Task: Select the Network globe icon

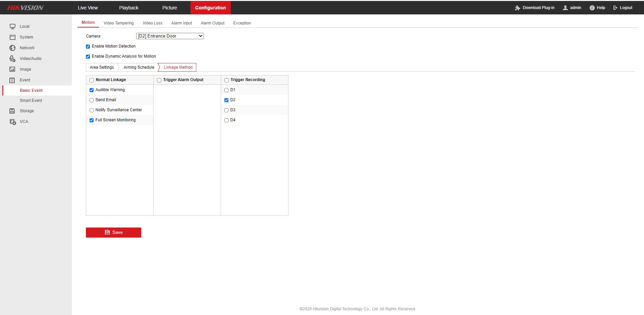Action: (12, 48)
